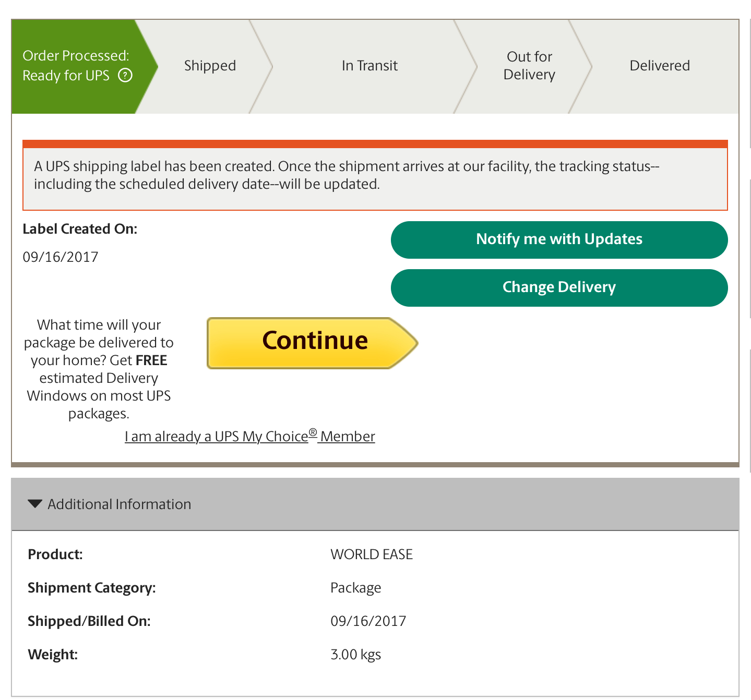The width and height of the screenshot is (751, 700).
Task: Click the Product label
Action: click(x=55, y=554)
